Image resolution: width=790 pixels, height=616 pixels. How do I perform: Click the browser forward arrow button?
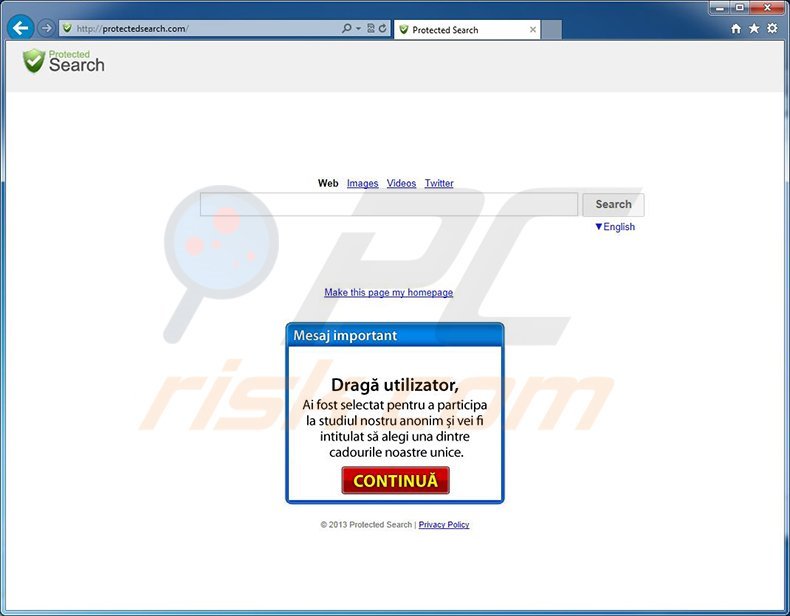click(x=46, y=28)
